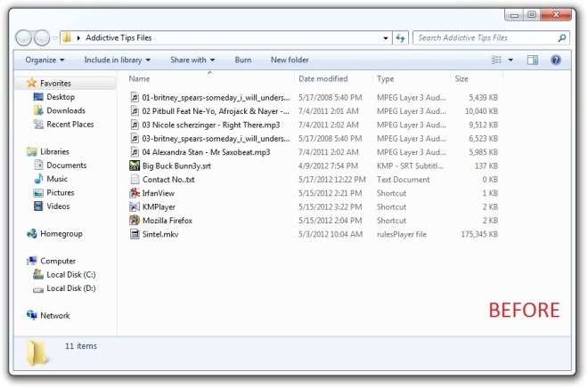Click the KMP - SRT Subtitle type cell
588x388 pixels.
pos(410,166)
